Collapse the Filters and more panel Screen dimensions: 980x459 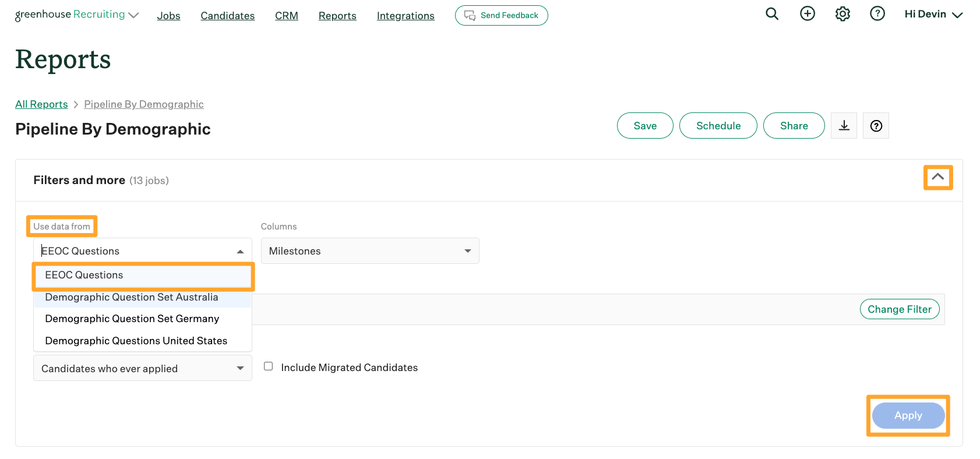(937, 177)
